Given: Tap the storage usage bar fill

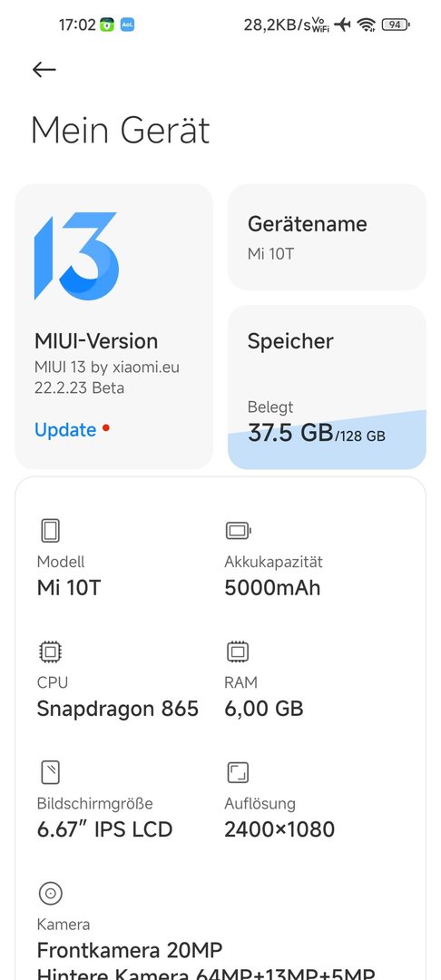Looking at the screenshot, I should coord(327,441).
